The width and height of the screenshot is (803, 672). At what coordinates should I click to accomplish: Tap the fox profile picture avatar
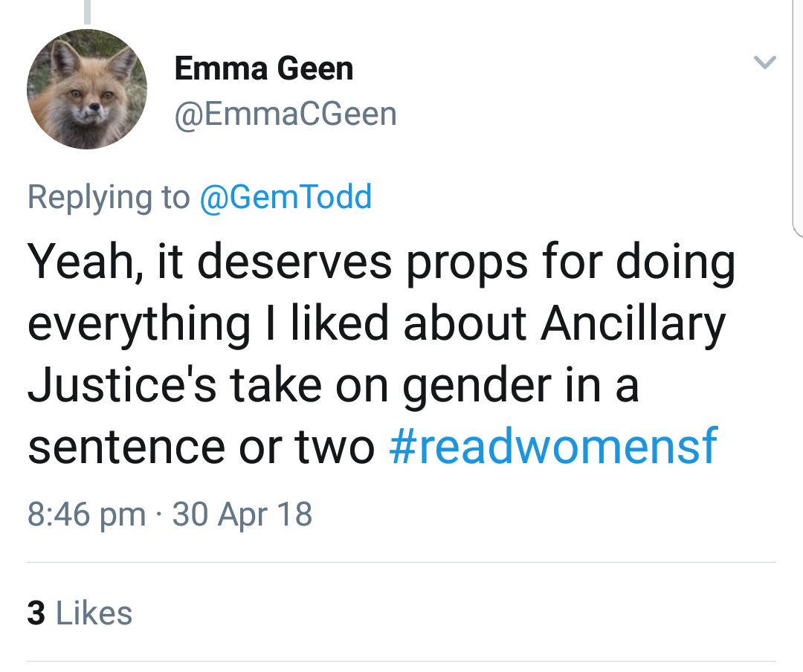point(87,89)
